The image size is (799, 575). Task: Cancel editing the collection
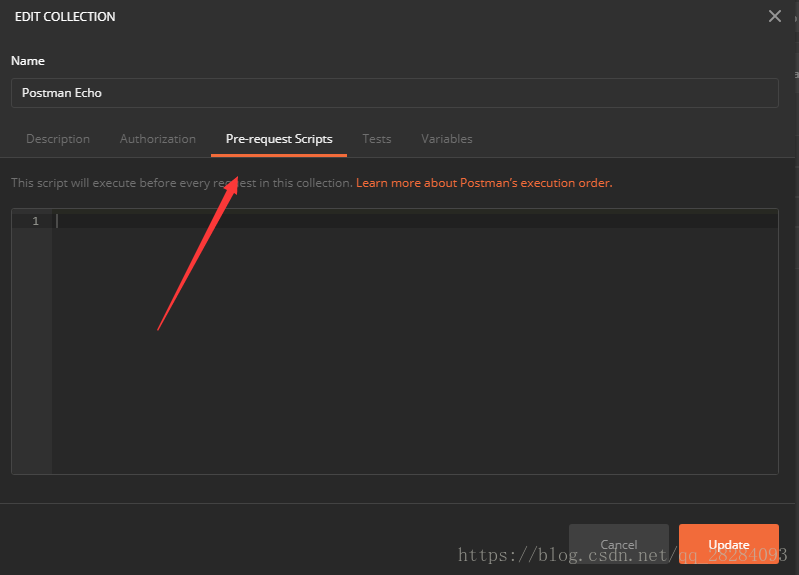[x=619, y=543]
